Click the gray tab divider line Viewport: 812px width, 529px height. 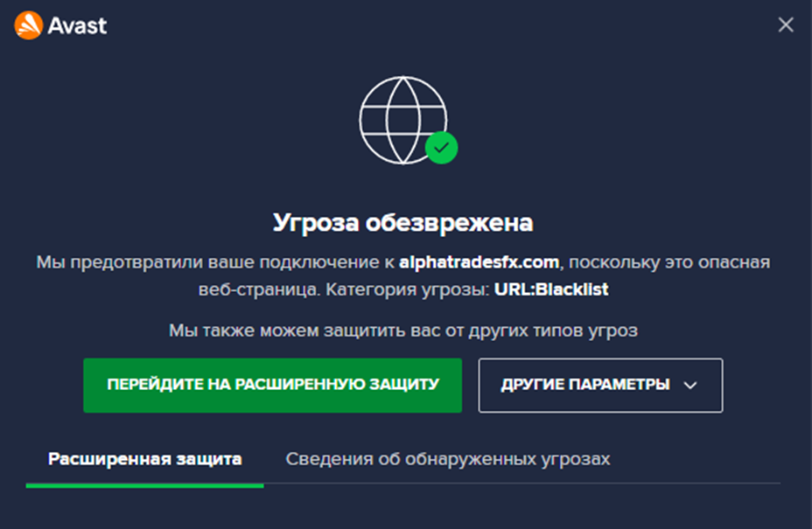(522, 484)
